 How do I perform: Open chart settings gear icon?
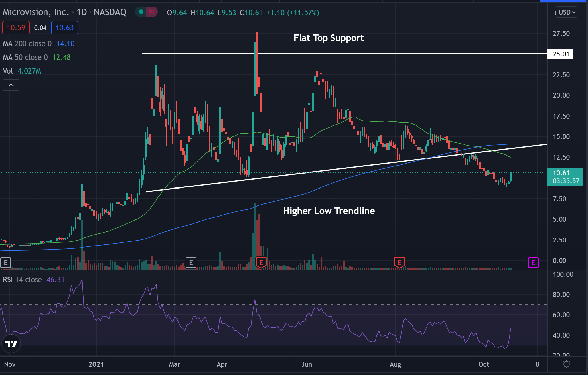coord(567,364)
